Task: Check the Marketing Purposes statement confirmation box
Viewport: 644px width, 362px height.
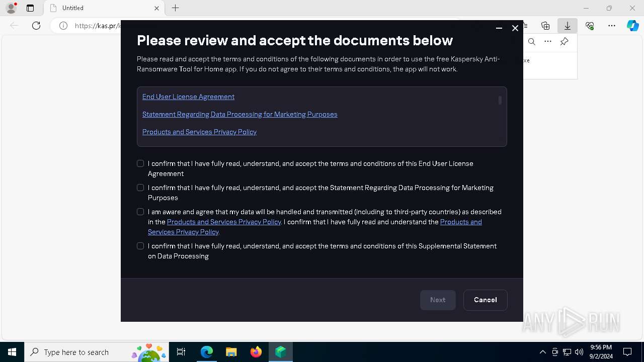Action: click(x=140, y=188)
